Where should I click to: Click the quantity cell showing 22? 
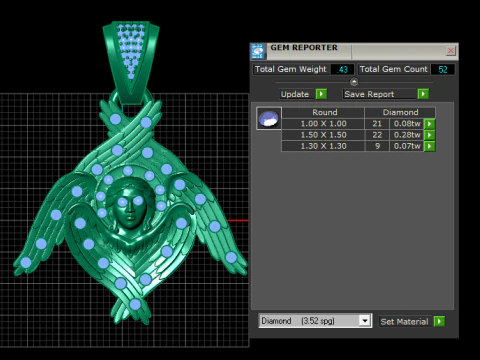[x=377, y=135]
